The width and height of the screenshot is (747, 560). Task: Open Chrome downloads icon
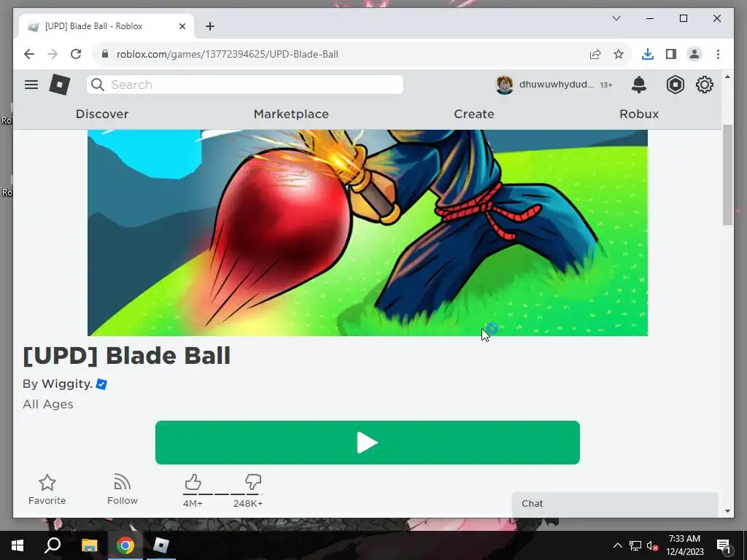648,54
